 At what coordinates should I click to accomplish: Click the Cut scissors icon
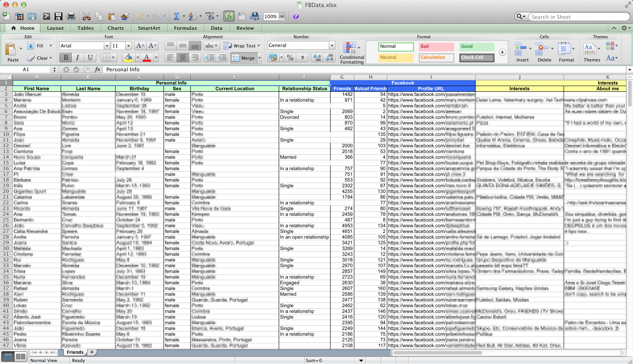(x=87, y=16)
